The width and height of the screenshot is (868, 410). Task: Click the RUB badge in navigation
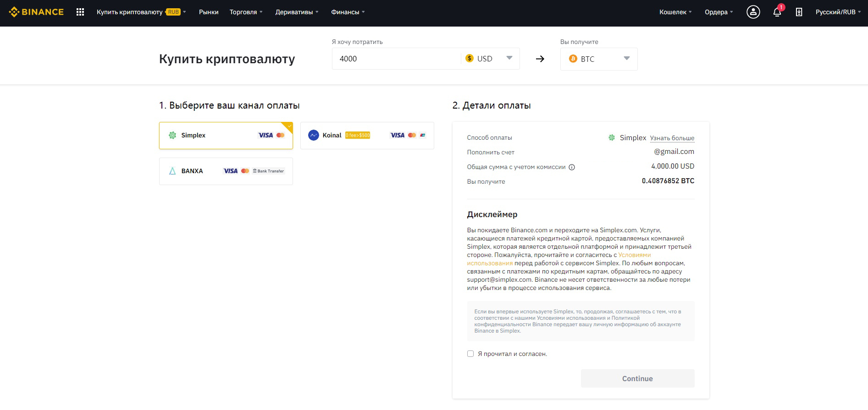pos(173,12)
